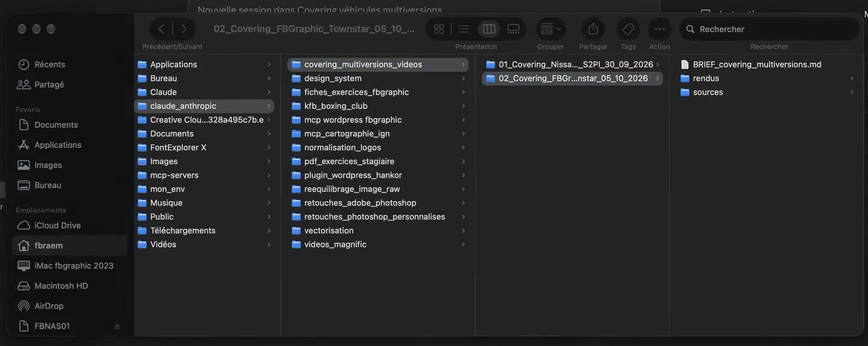The image size is (868, 346).
Task: Go forward with the Suivant arrow
Action: 184,29
